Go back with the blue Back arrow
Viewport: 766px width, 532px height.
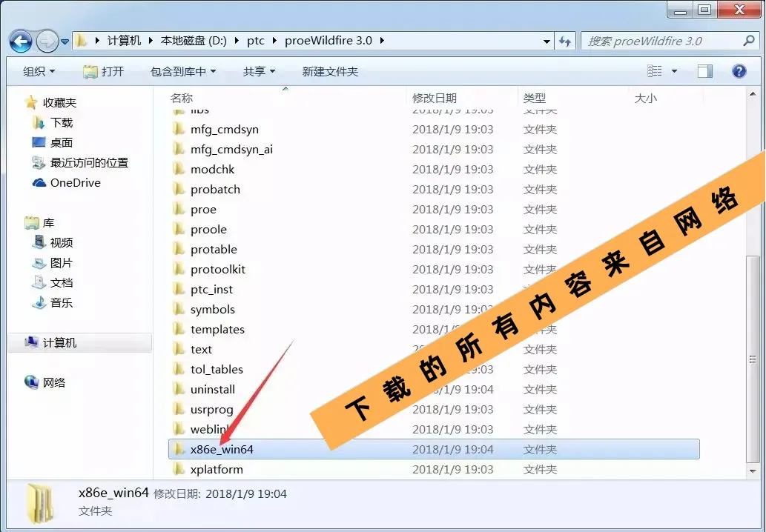tap(21, 41)
